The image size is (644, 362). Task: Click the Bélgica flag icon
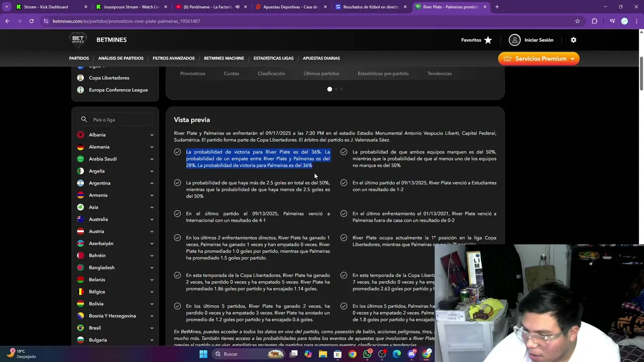(80, 292)
